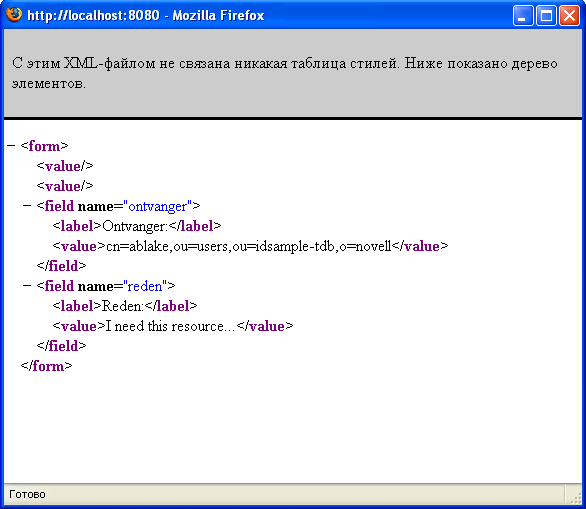Collapse the reden field node
Image resolution: width=586 pixels, height=509 pixels.
coord(27,286)
